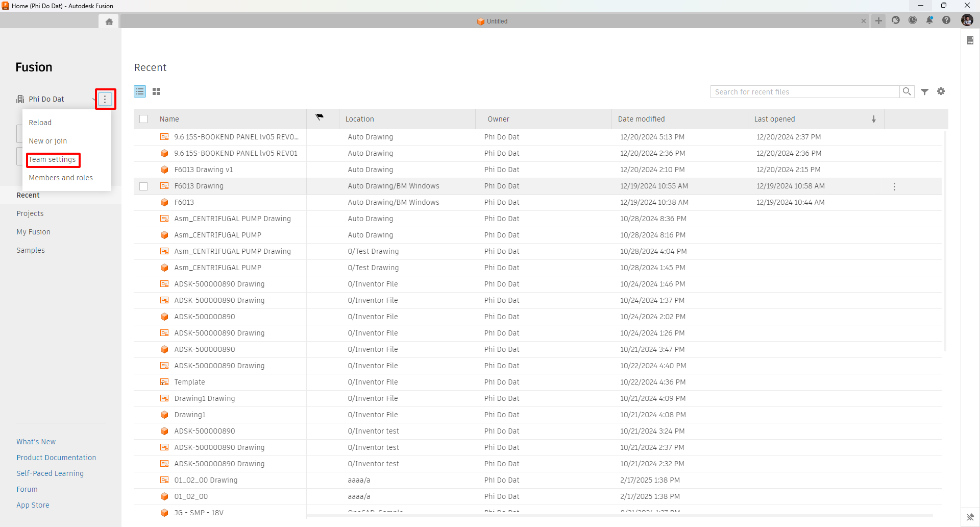Viewport: 980px width, 527px height.
Task: Click the Template drawing file icon
Action: pos(164,382)
